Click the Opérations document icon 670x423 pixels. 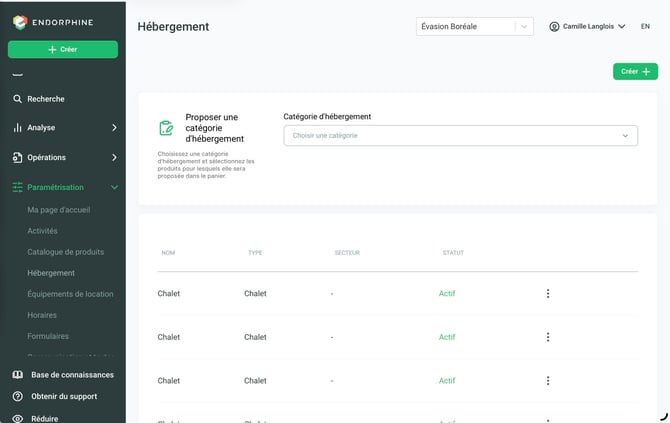point(18,158)
